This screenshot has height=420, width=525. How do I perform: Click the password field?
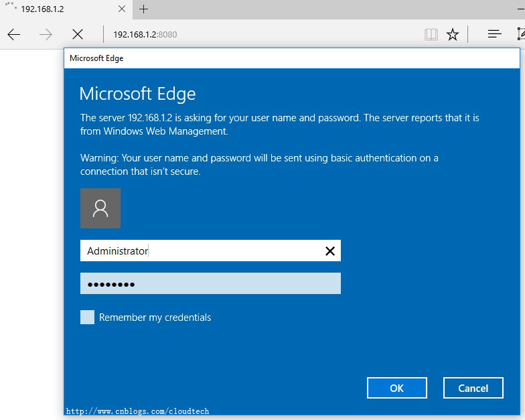click(x=210, y=283)
